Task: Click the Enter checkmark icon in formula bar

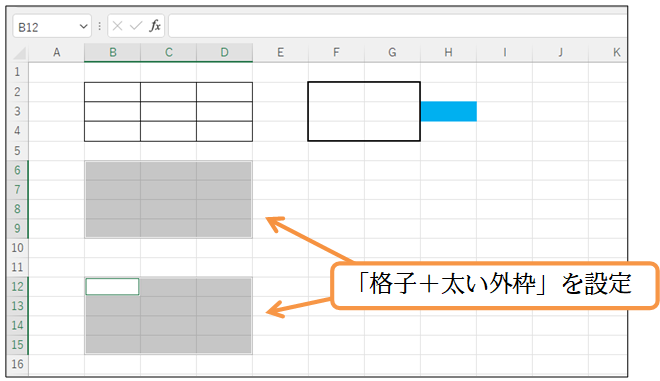Action: 136,26
